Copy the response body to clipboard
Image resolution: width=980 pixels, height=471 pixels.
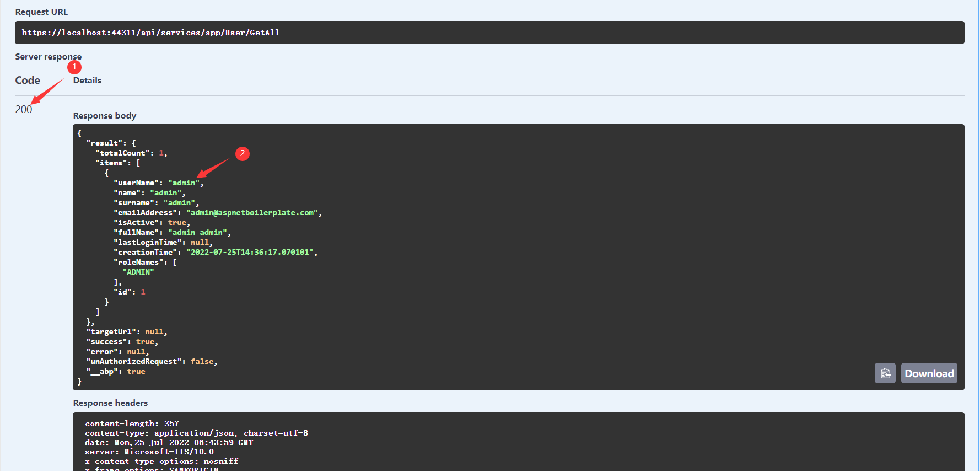pos(885,373)
